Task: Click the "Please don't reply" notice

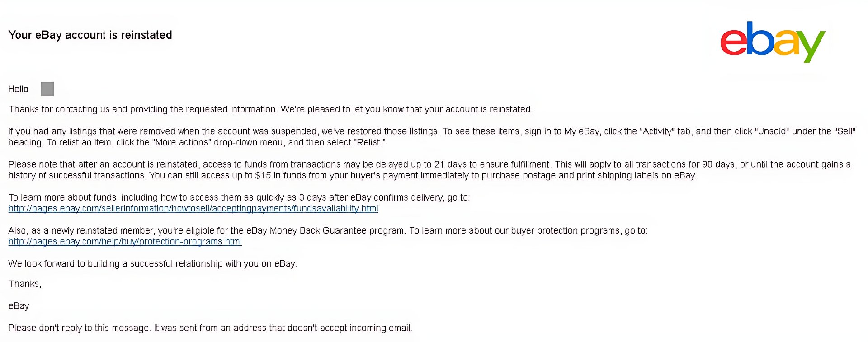Action: coord(210,328)
